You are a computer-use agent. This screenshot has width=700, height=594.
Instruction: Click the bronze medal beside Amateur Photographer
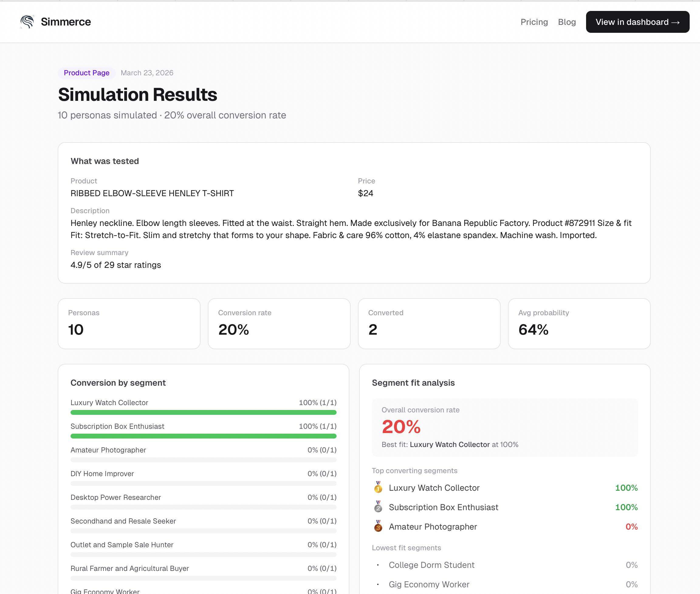pyautogui.click(x=378, y=527)
